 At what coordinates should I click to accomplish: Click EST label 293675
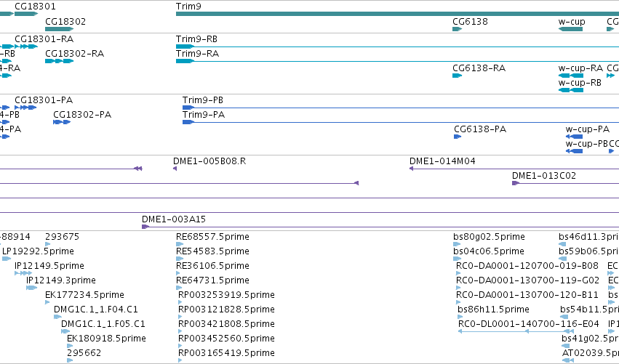tap(62, 237)
